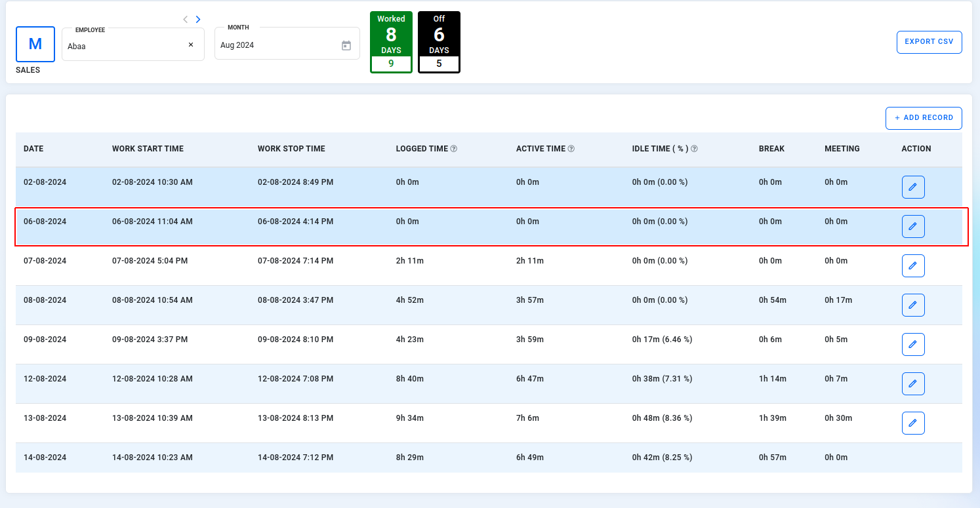Show Logged Time help tooltip icon
This screenshot has height=508, width=980.
pyautogui.click(x=454, y=149)
